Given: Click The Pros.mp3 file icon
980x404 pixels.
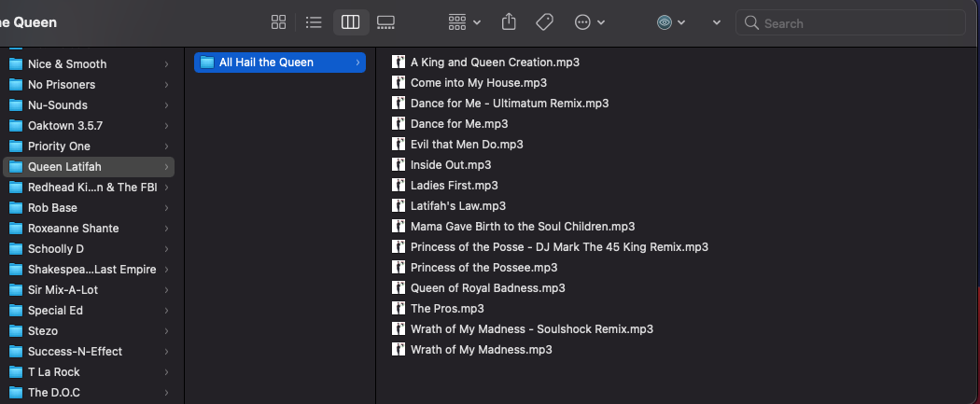Looking at the screenshot, I should click(x=399, y=309).
